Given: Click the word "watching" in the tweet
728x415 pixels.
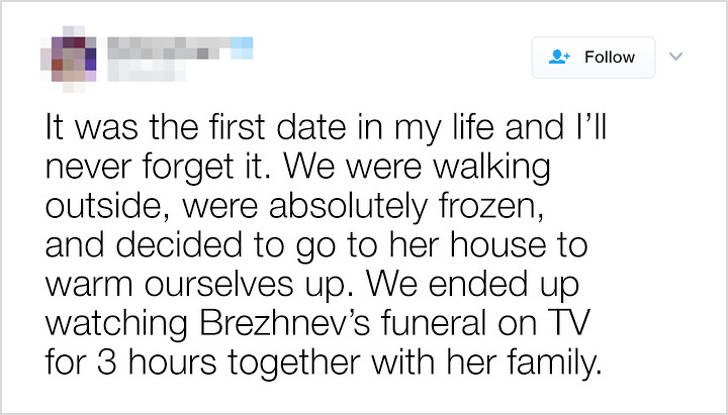Looking at the screenshot, I should tap(116, 323).
